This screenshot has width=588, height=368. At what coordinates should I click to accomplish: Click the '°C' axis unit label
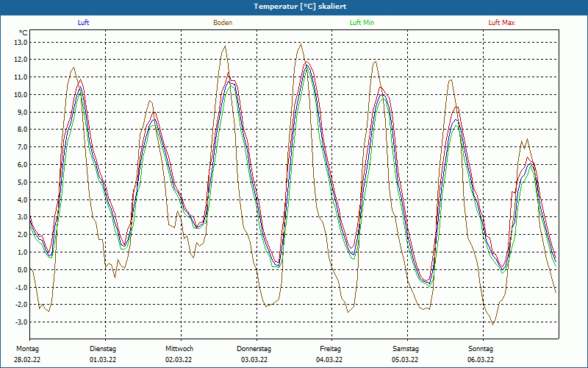tap(24, 33)
